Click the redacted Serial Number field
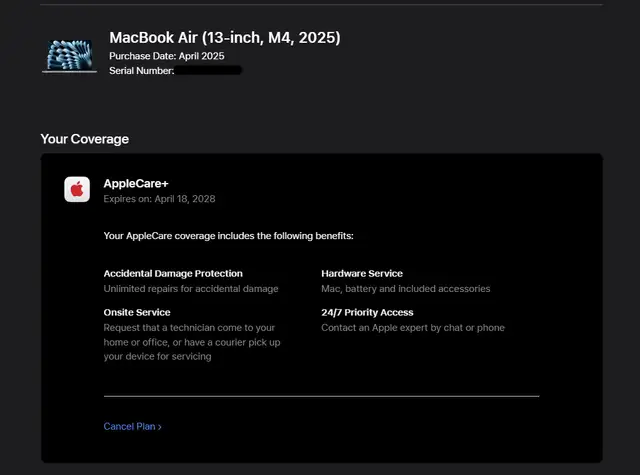The height and width of the screenshot is (475, 640). (x=209, y=71)
